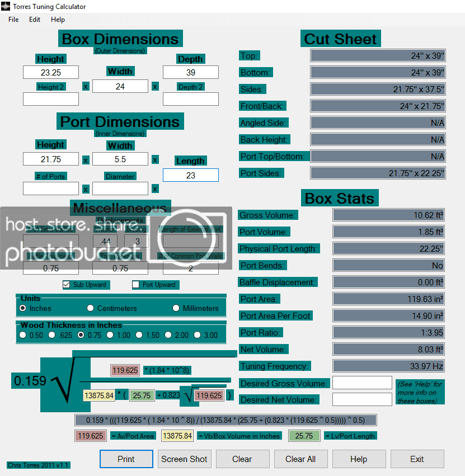Select 3.00 wood thickness

[198, 335]
